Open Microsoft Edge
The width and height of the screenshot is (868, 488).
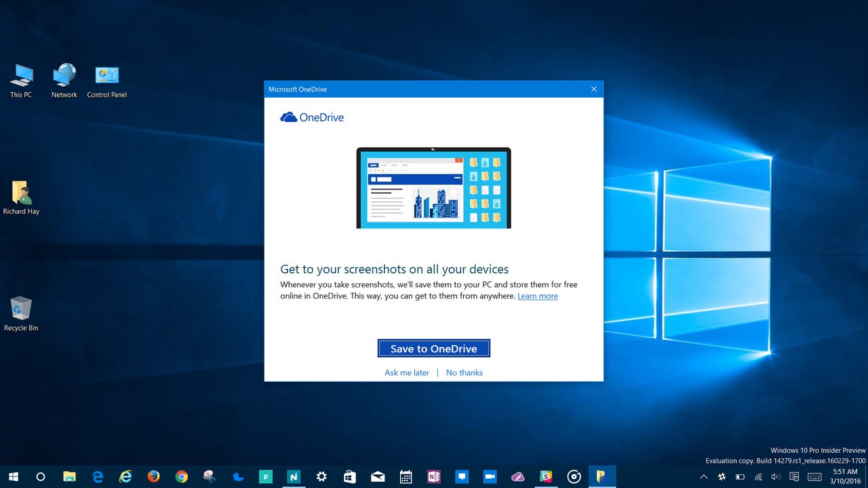click(x=96, y=476)
